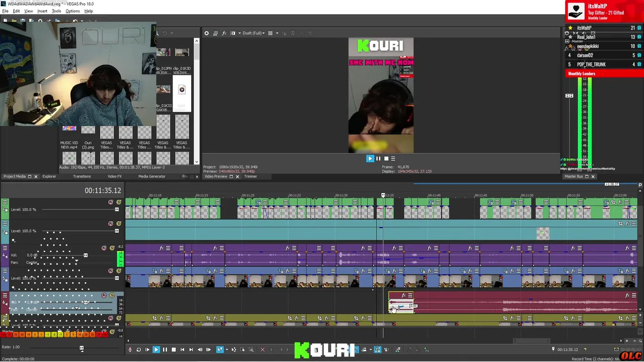Close the Video Preview dock window
The height and width of the screenshot is (362, 644).
237,176
